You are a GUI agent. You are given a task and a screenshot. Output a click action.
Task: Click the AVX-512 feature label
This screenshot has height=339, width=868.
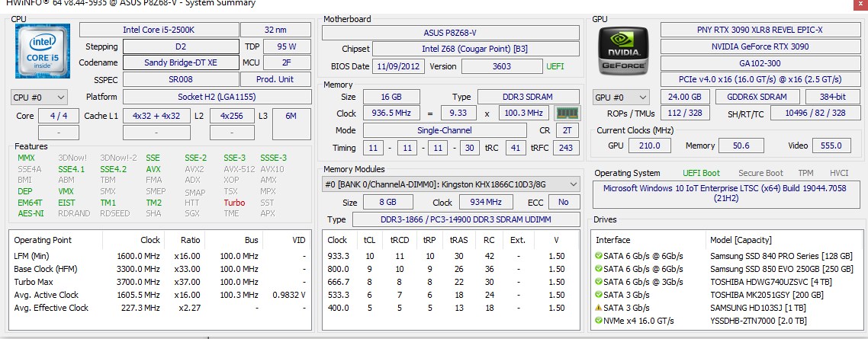click(x=240, y=169)
